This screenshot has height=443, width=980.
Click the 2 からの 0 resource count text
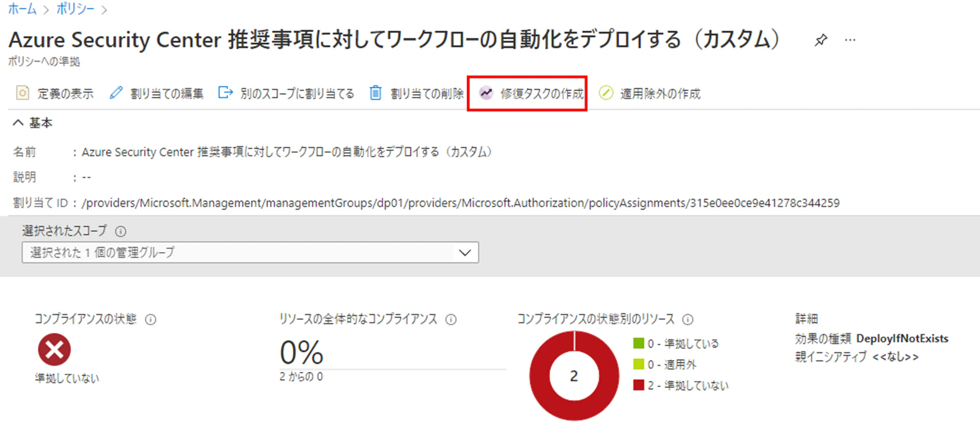[x=301, y=376]
